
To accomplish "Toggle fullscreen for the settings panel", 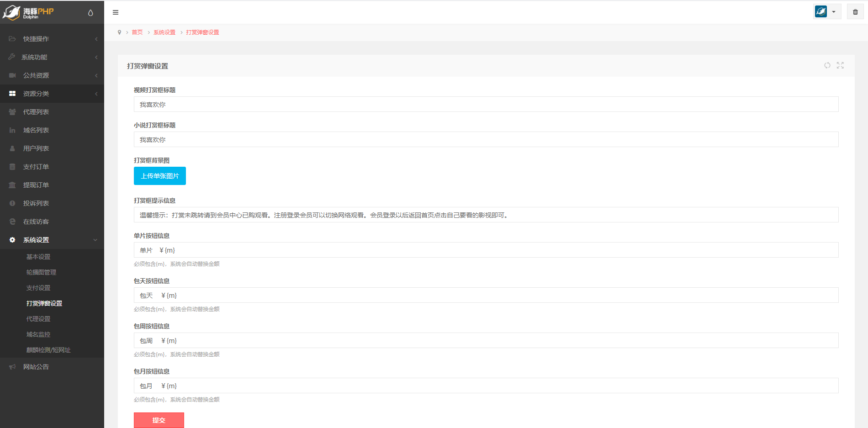I will point(840,65).
